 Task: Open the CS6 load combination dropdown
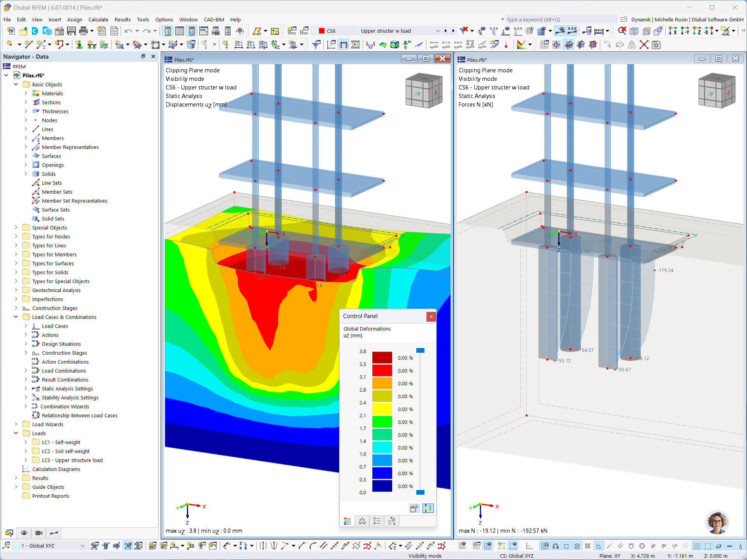pyautogui.click(x=438, y=31)
